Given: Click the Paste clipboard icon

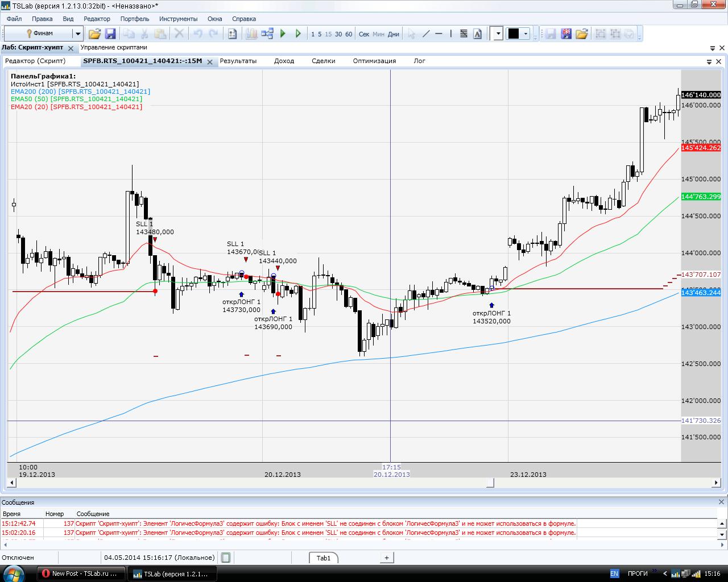Looking at the screenshot, I should click(x=160, y=34).
